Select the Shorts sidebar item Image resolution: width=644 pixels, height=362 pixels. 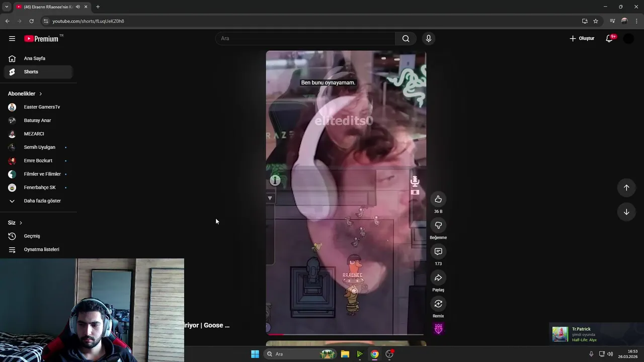38,72
